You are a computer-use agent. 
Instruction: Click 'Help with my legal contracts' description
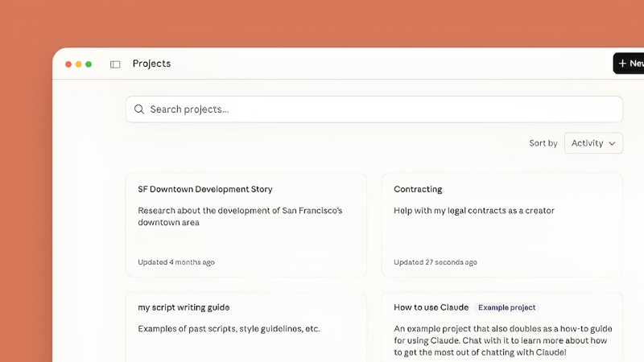pyautogui.click(x=474, y=211)
